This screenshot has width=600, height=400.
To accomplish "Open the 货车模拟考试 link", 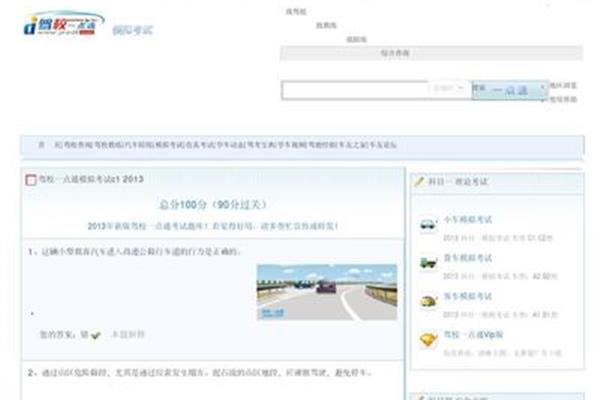I will tap(467, 258).
